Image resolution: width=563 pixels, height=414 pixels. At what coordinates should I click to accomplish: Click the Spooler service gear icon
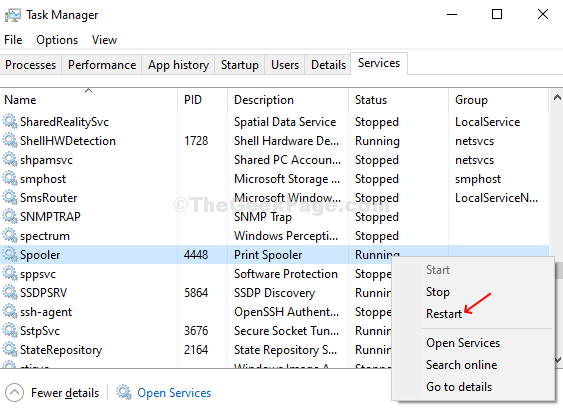pyautogui.click(x=10, y=255)
